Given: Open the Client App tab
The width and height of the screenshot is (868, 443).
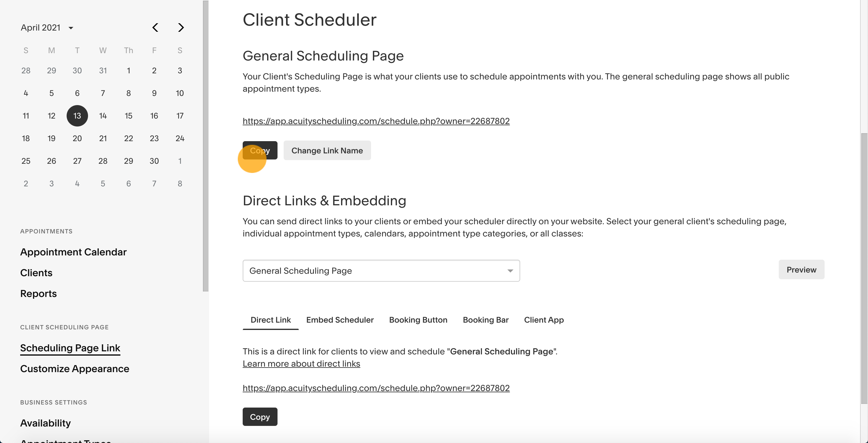Looking at the screenshot, I should pos(543,320).
